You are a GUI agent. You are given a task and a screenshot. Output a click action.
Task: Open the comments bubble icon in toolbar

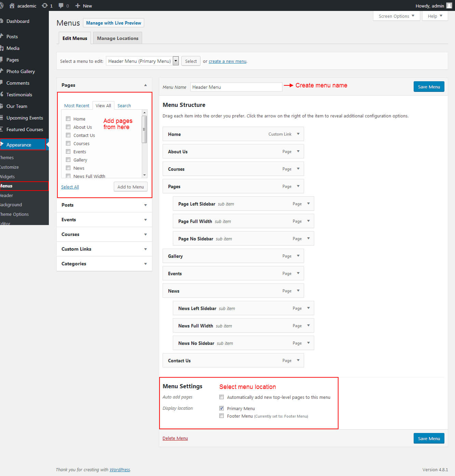tap(61, 5)
